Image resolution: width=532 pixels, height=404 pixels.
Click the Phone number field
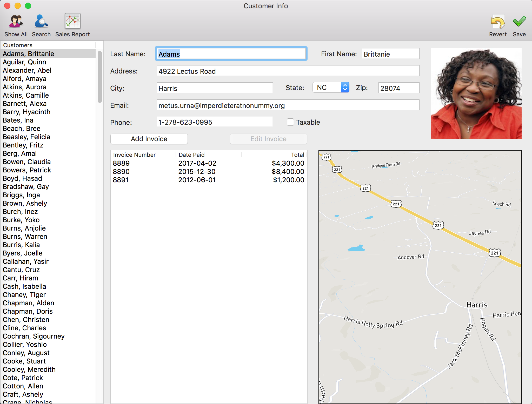(215, 122)
